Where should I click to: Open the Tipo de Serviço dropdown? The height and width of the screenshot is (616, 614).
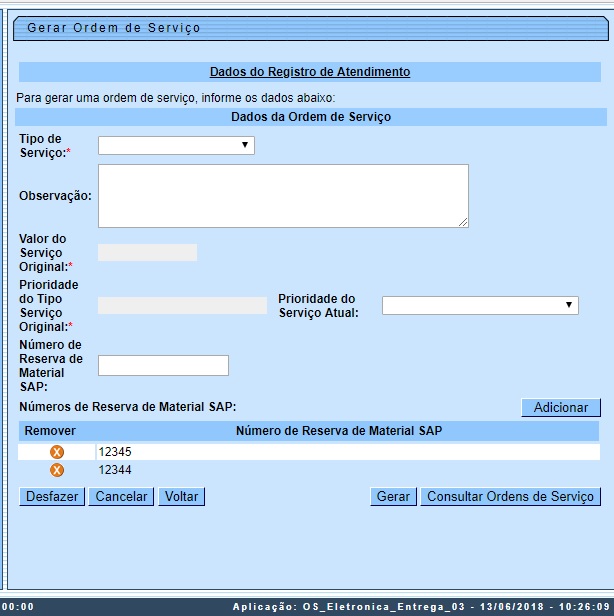click(176, 146)
